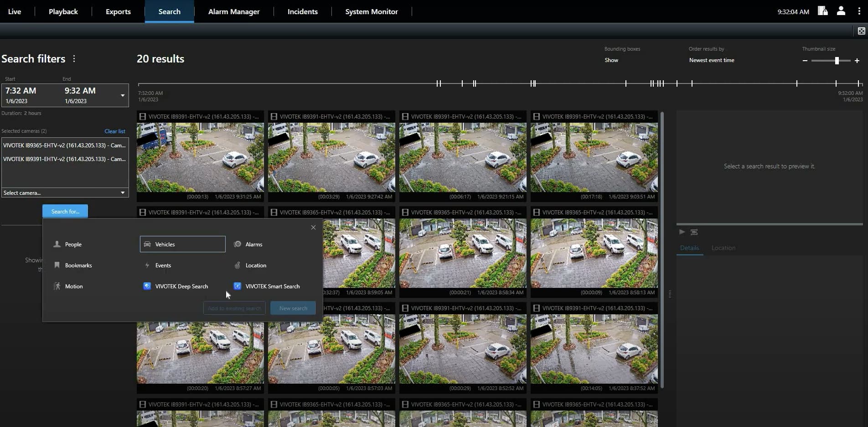Image resolution: width=868 pixels, height=427 pixels.
Task: Click the Clear list link
Action: pos(114,131)
